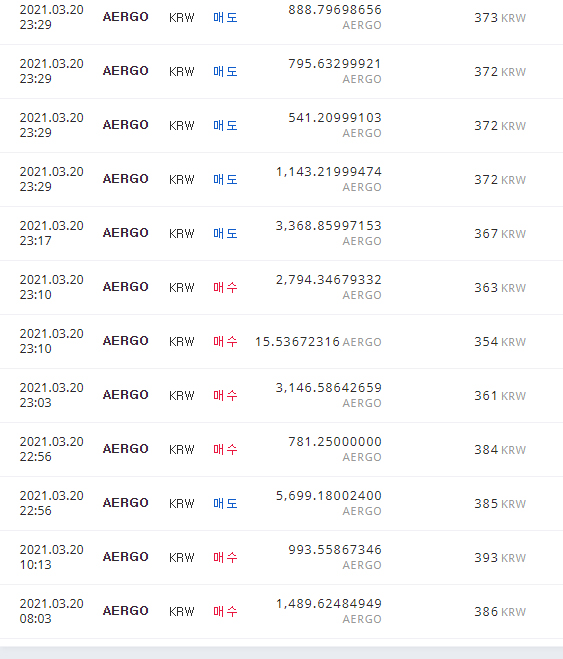Image resolution: width=563 pixels, height=659 pixels.
Task: Select the 15.53672316 AERGO trade
Action: tap(282, 342)
